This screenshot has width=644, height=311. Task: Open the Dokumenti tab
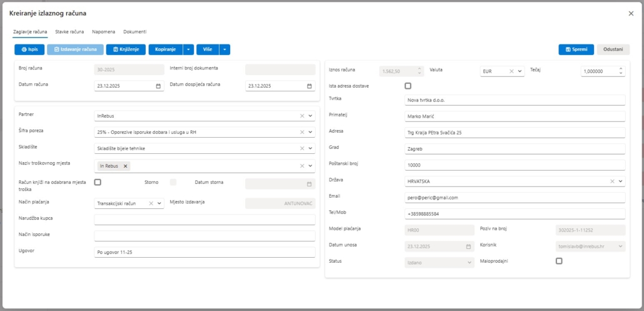(135, 31)
